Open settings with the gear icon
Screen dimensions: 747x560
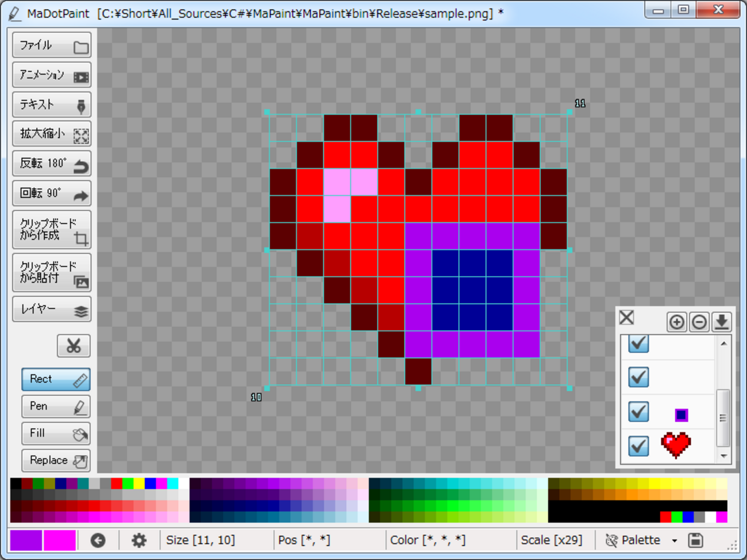coord(138,540)
